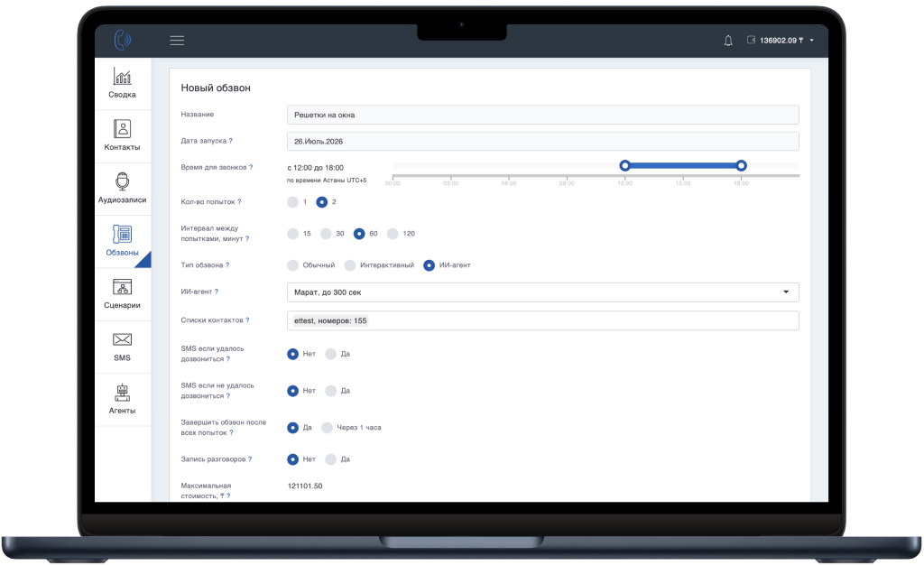Select Интерактивный call type radio
This screenshot has width=924, height=565.
(350, 265)
